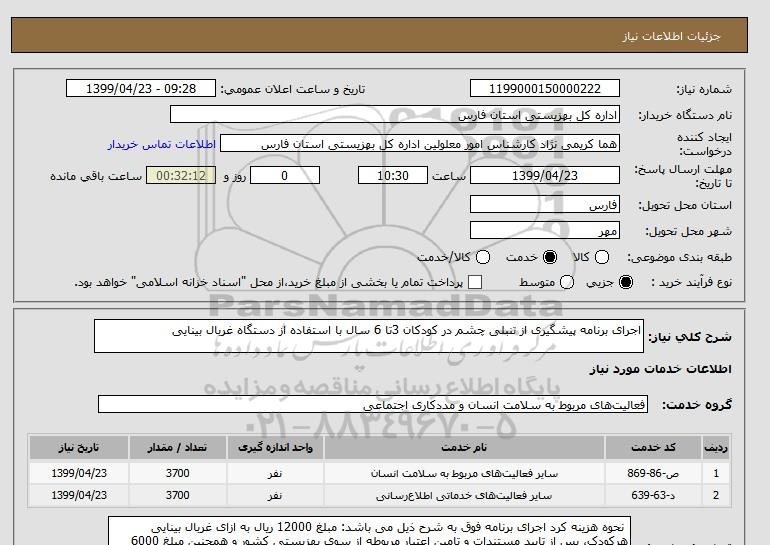The height and width of the screenshot is (545, 770).
Task: Click the شماره نیاز field 1199000150000222
Action: tap(545, 88)
